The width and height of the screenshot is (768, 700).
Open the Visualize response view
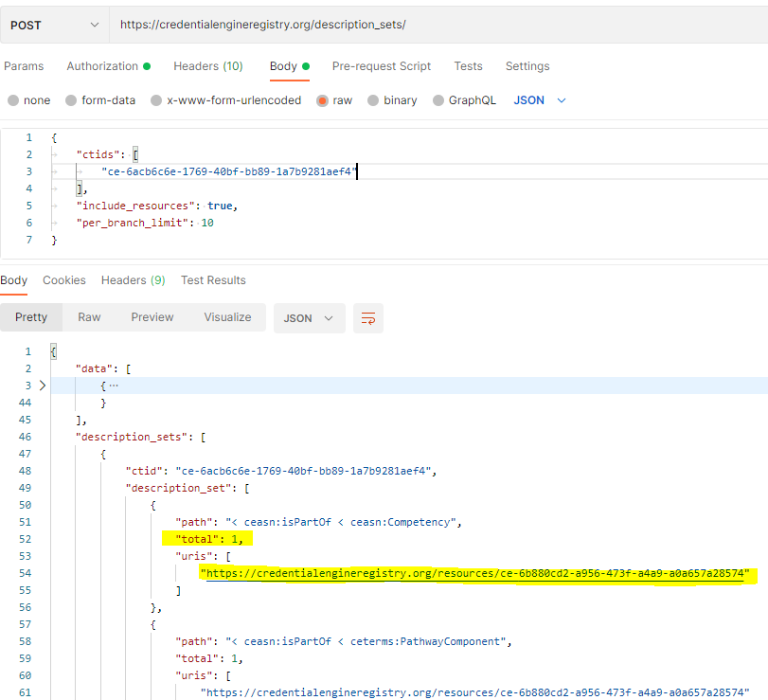[x=228, y=317]
